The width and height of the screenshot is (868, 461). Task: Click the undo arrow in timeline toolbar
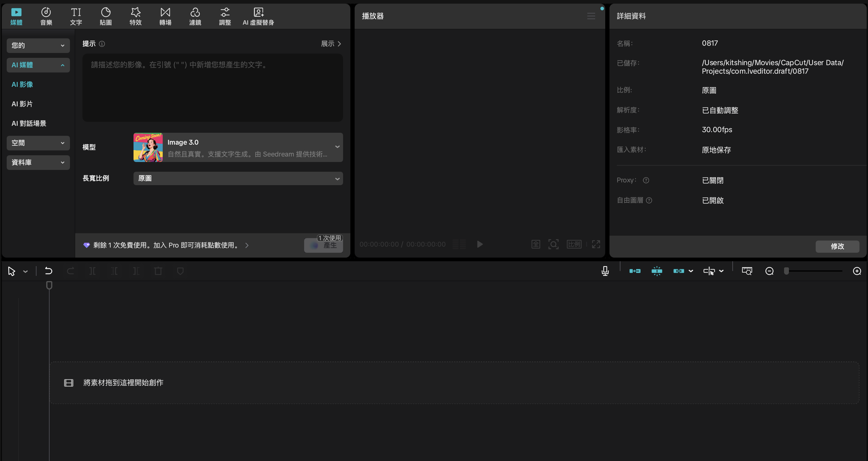[49, 271]
